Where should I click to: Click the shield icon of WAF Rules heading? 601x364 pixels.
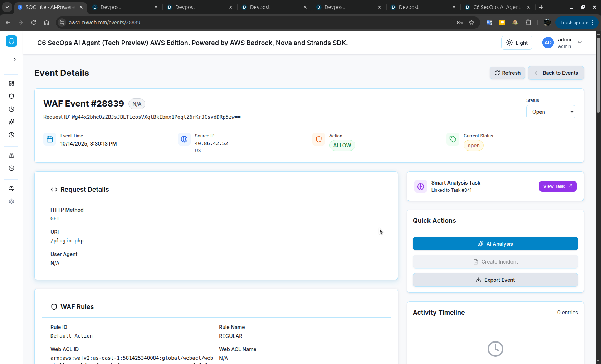coord(54,307)
